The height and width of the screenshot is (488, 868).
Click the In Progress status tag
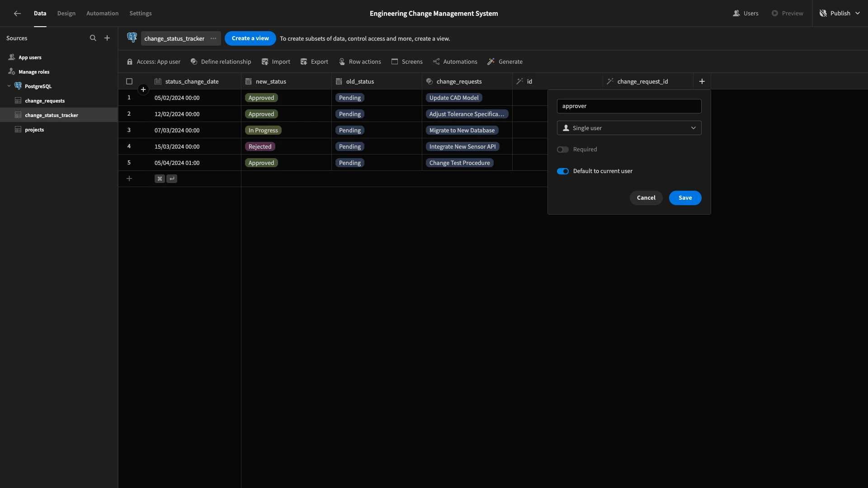[263, 131]
